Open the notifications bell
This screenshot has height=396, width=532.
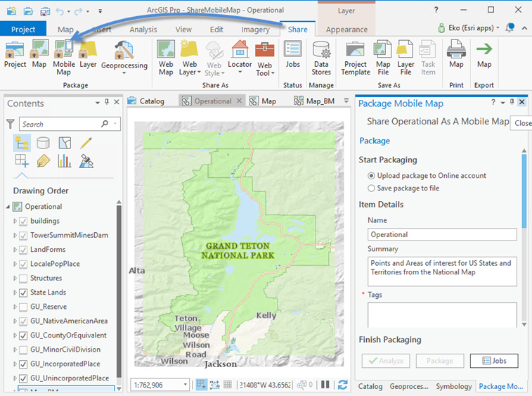pos(510,27)
